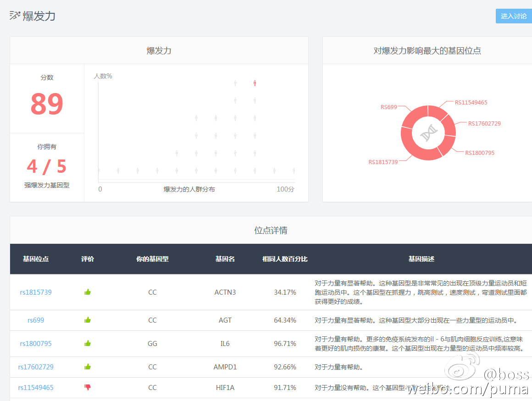532x401 pixels.
Task: Open the rs699 locus link
Action: (x=36, y=320)
